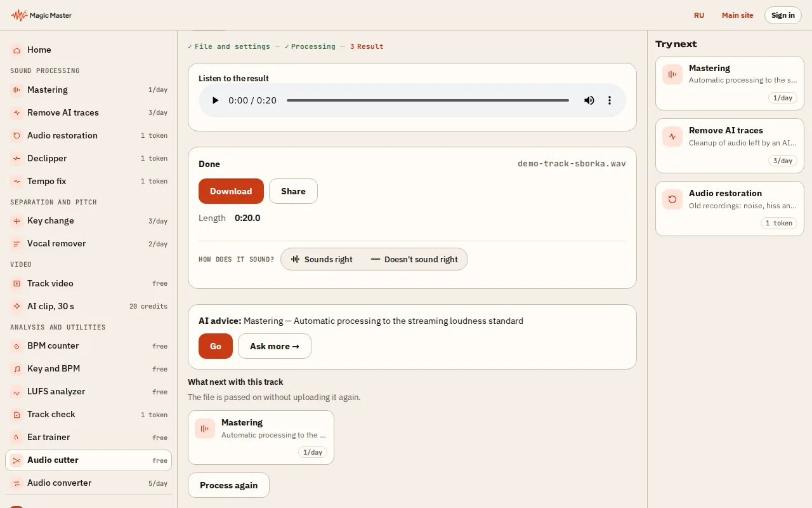Select the Key change tool
The image size is (812, 508).
[x=88, y=221]
